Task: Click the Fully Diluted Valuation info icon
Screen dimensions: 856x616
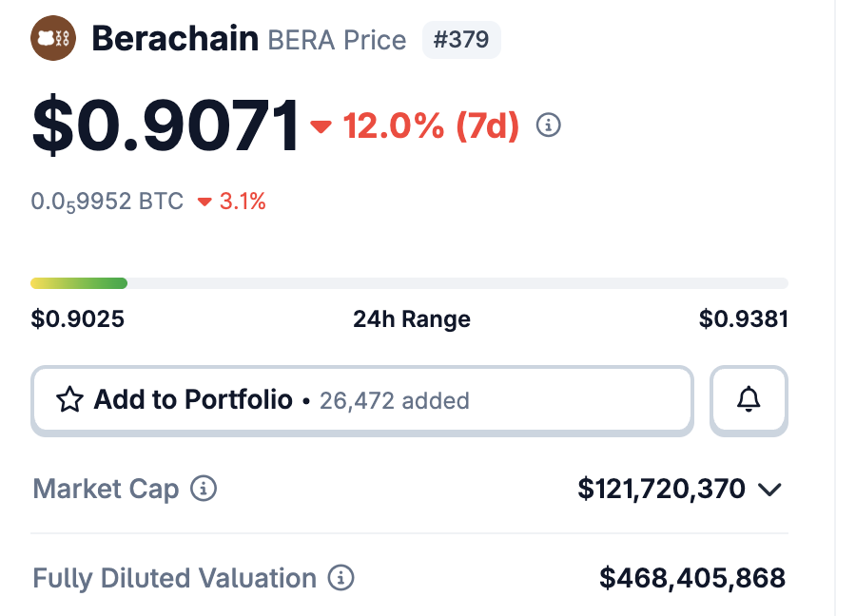Action: click(340, 577)
